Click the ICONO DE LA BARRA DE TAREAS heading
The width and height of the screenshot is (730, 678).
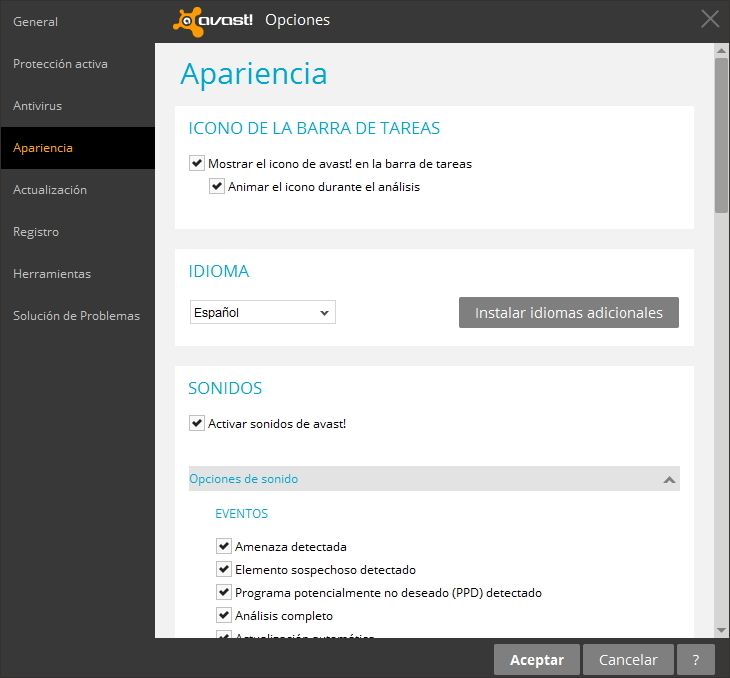click(x=314, y=128)
